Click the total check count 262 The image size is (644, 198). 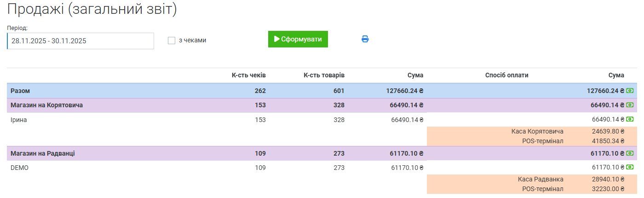260,91
